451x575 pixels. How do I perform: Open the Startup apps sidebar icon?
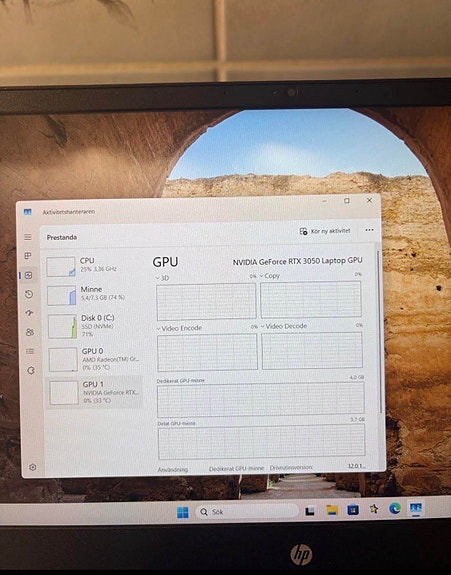click(x=29, y=313)
